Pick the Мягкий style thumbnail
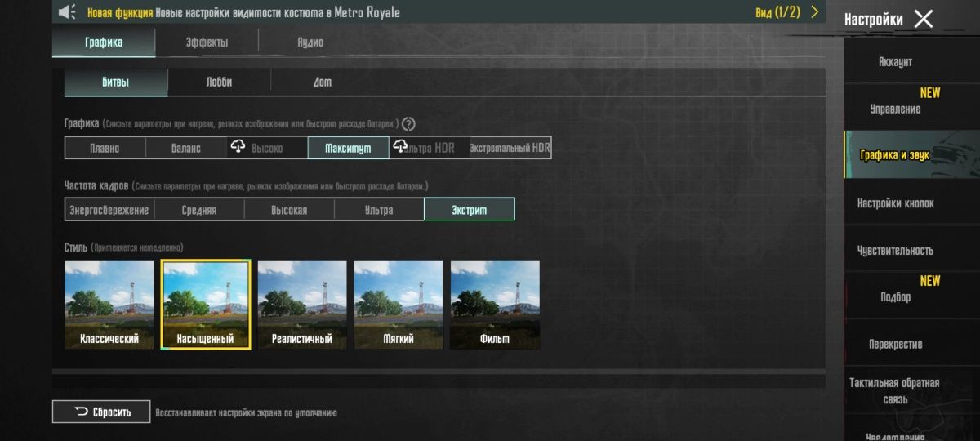This screenshot has height=441, width=980. [x=399, y=305]
